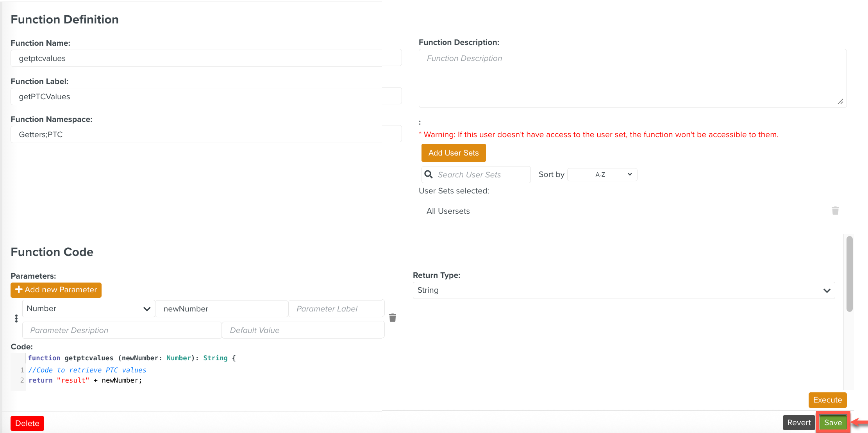Delete the All Usersets entry trash icon
The height and width of the screenshot is (433, 868).
tap(835, 211)
